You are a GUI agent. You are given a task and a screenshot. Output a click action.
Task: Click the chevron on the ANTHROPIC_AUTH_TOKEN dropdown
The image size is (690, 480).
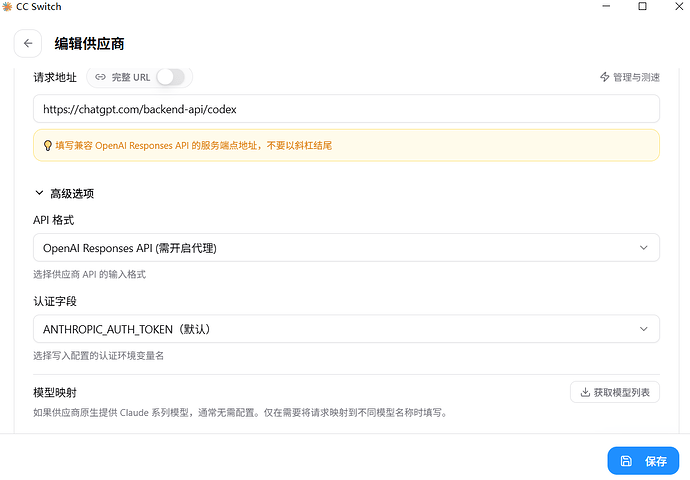point(643,329)
